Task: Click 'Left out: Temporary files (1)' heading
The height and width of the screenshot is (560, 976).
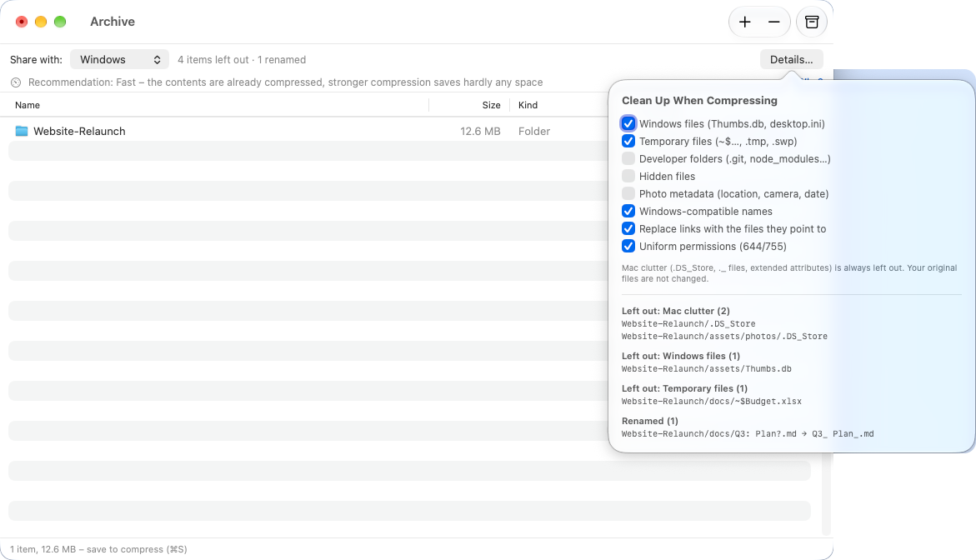Action: 684,388
